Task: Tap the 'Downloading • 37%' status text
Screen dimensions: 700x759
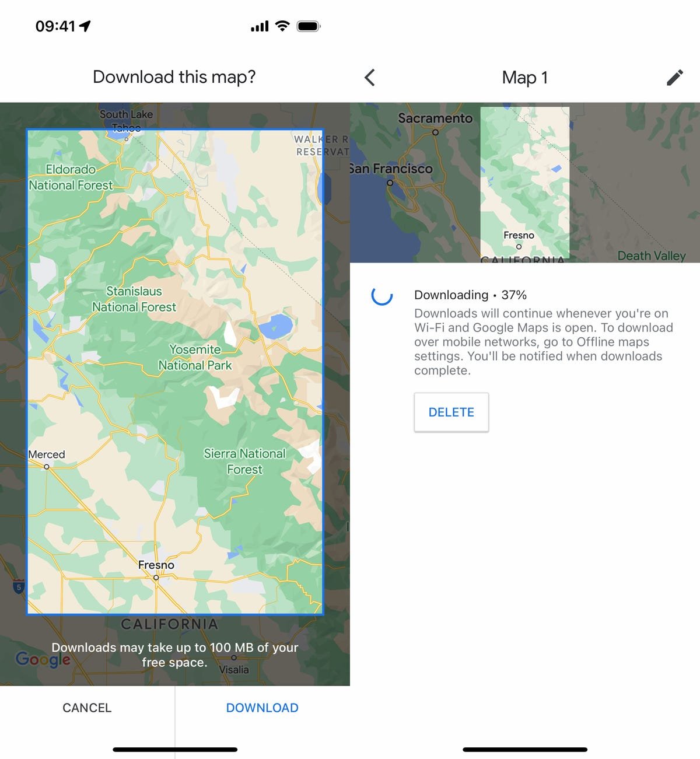Action: point(470,295)
